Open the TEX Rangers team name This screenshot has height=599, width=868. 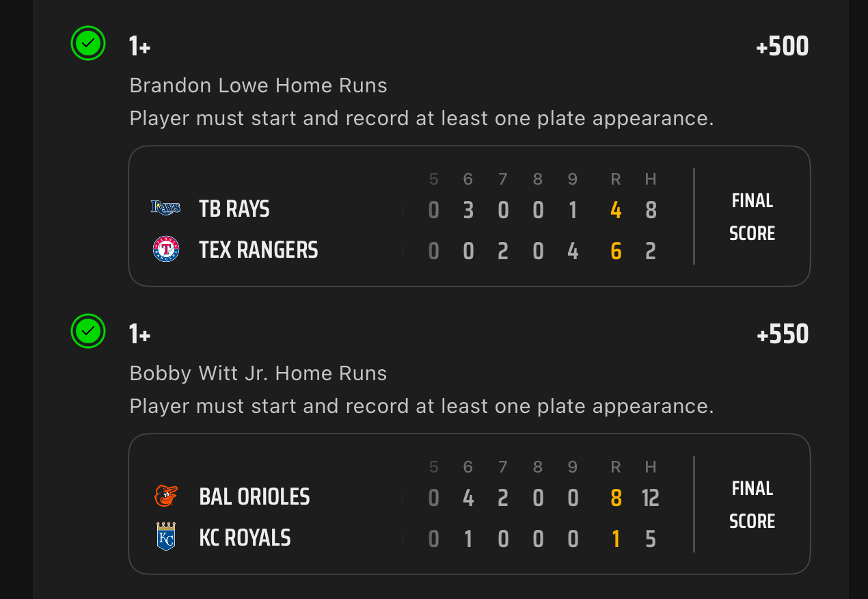(258, 250)
